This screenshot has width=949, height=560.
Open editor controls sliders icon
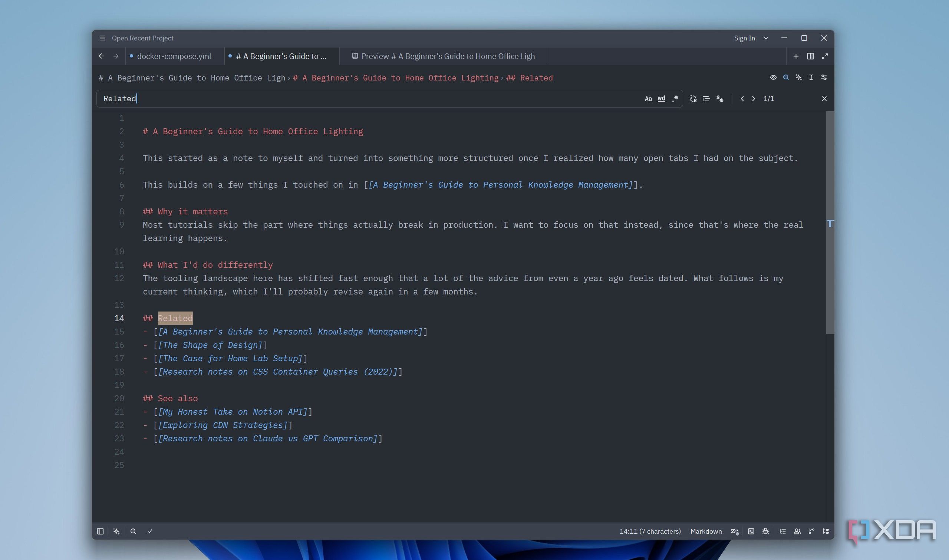coord(824,78)
